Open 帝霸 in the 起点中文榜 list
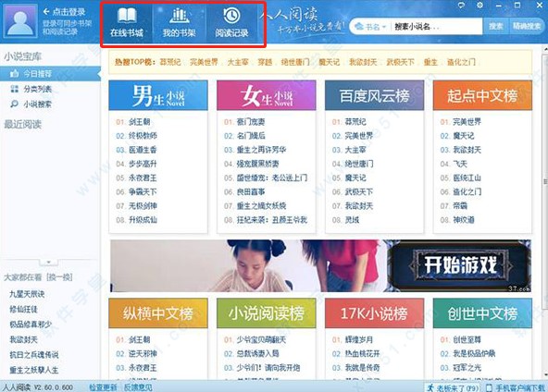The image size is (548, 392). [460, 205]
